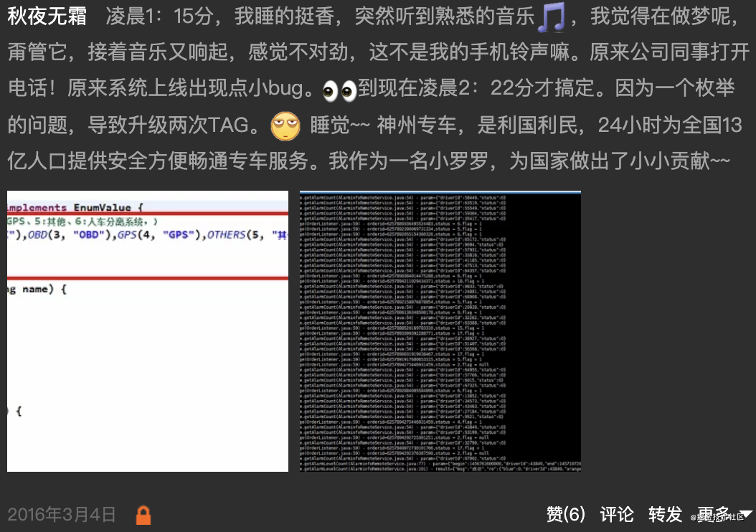Click the staring eyes emoji

(x=339, y=90)
